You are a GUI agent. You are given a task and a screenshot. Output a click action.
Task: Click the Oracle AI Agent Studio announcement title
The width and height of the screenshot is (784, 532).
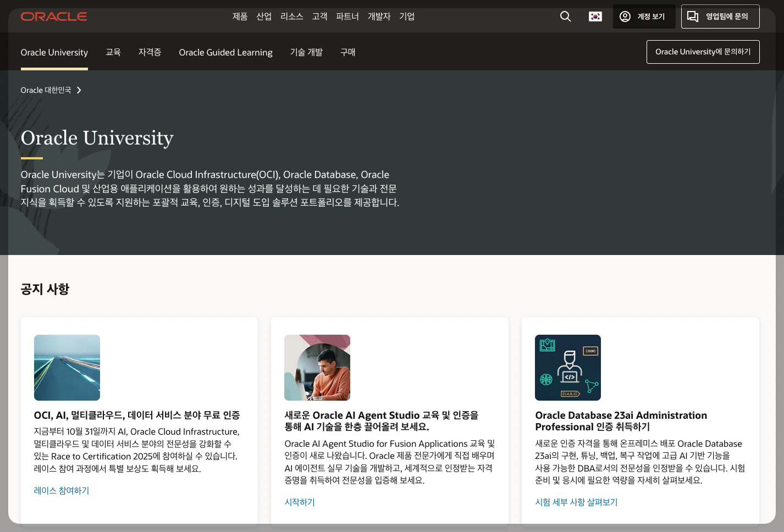[x=382, y=421]
